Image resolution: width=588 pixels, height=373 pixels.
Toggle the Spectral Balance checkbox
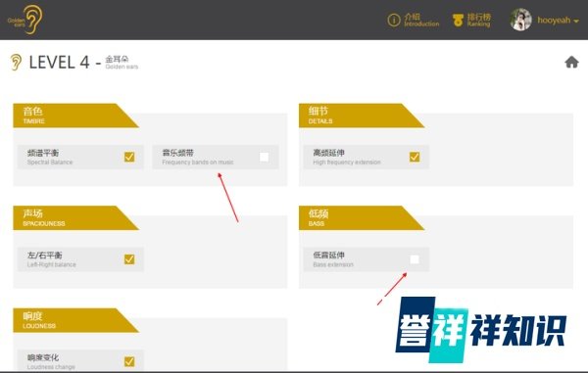tap(129, 157)
